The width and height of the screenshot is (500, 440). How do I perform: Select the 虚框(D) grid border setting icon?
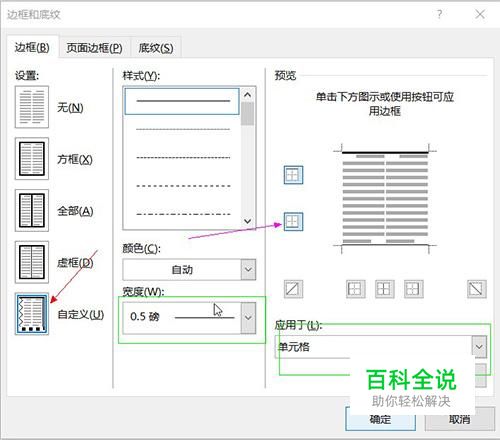(32, 262)
